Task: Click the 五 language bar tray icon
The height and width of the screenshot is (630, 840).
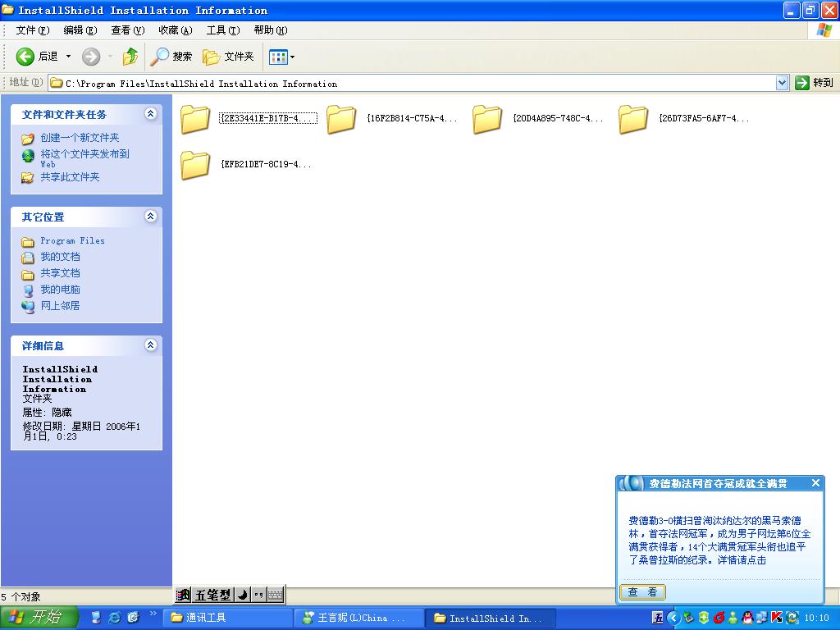Action: tap(657, 618)
